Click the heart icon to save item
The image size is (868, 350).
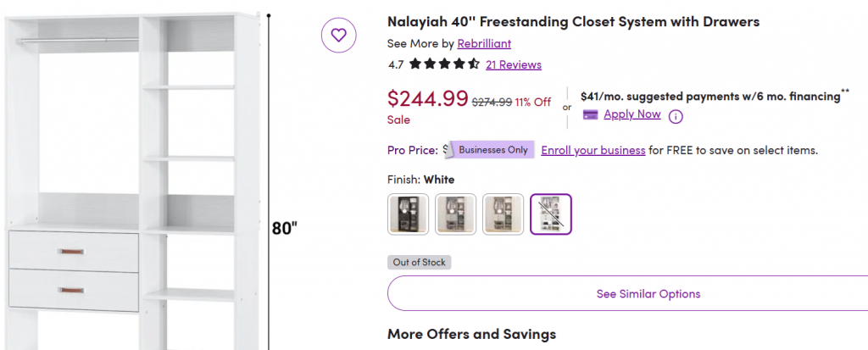[x=338, y=35]
